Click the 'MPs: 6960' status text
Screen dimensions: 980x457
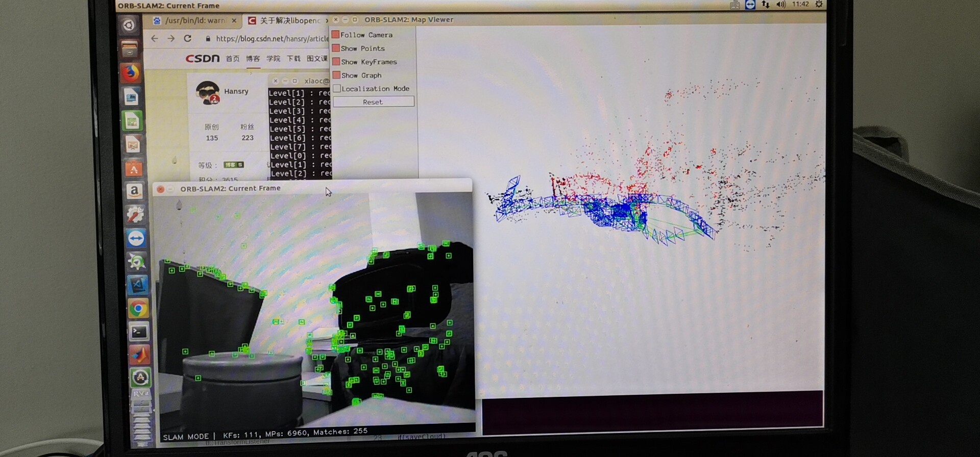pos(286,433)
